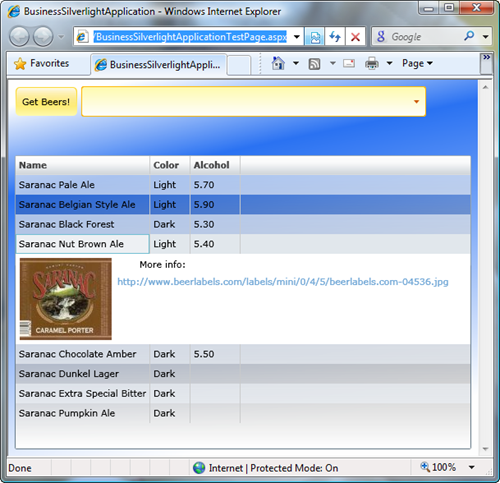The height and width of the screenshot is (483, 500).
Task: Expand the Page menu dropdown
Action: [x=417, y=63]
